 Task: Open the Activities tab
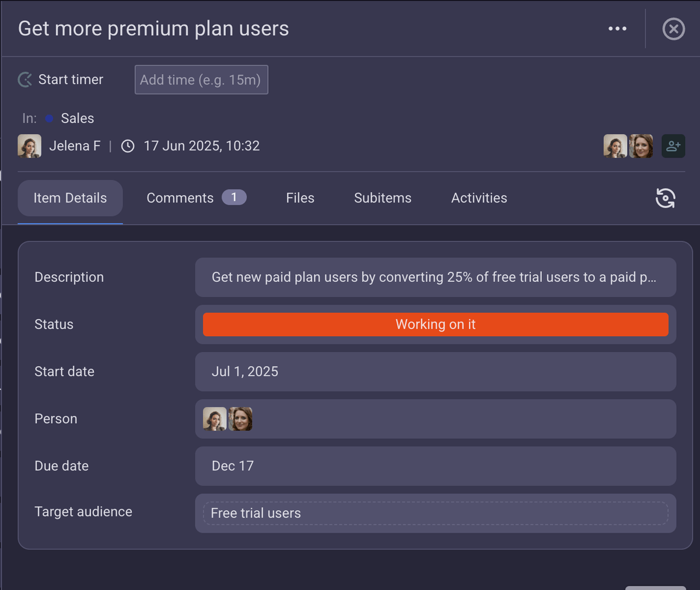(479, 198)
